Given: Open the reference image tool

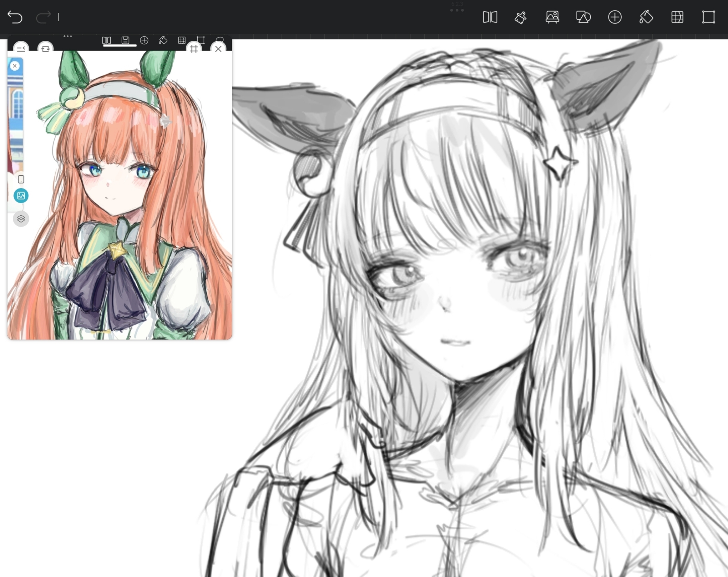Looking at the screenshot, I should point(552,17).
